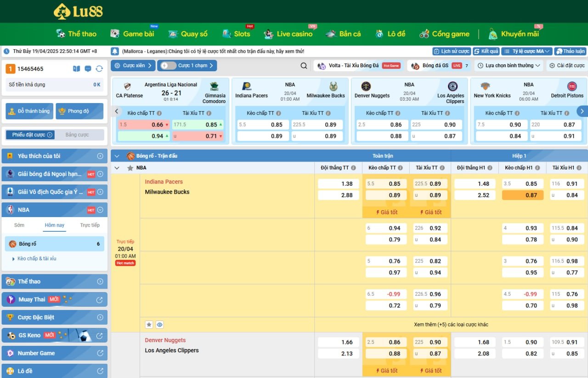
Task: Open the GS Keno external link icon
Action: [x=99, y=335]
